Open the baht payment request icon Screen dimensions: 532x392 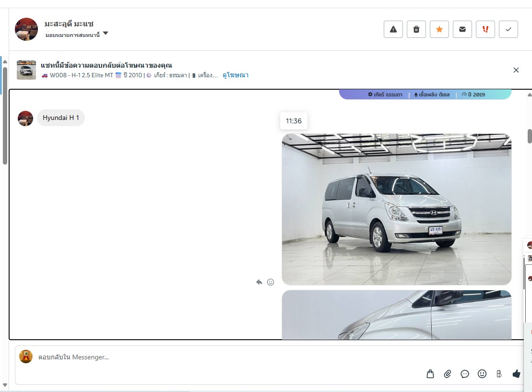(x=499, y=374)
